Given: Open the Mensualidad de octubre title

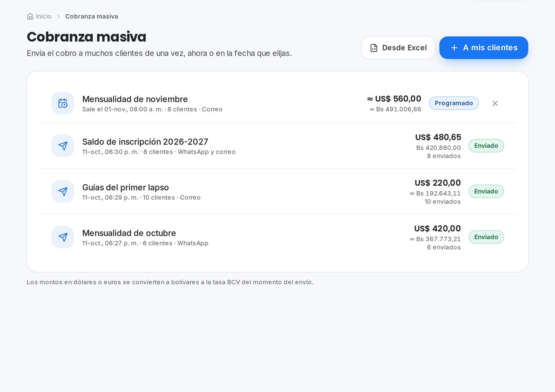Looking at the screenshot, I should pyautogui.click(x=129, y=233).
